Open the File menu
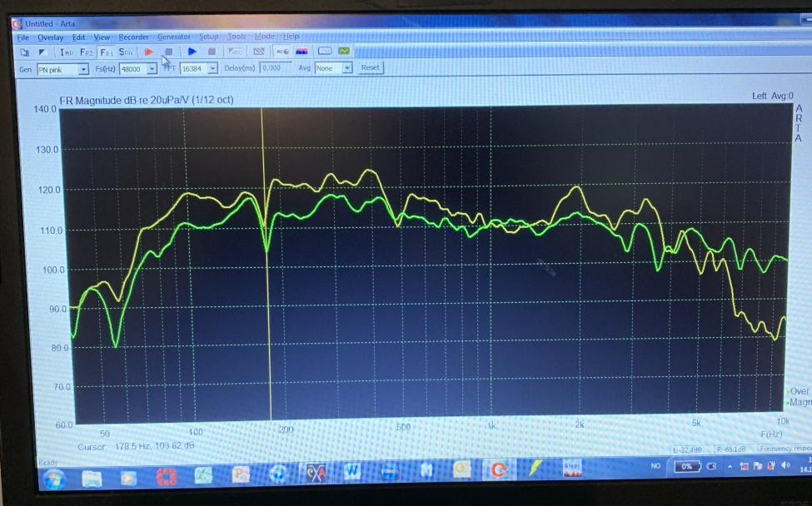Screen dimensions: 812x506 click(x=23, y=37)
